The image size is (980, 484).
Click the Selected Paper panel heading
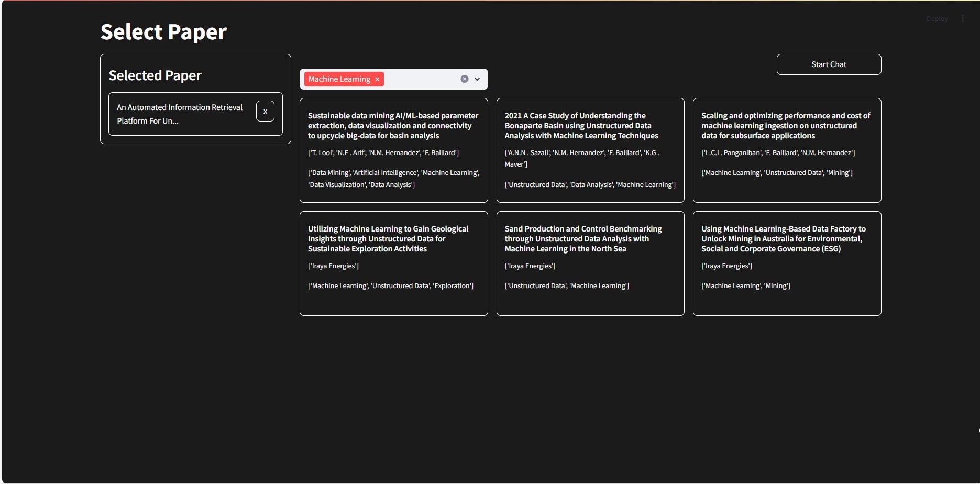coord(155,75)
